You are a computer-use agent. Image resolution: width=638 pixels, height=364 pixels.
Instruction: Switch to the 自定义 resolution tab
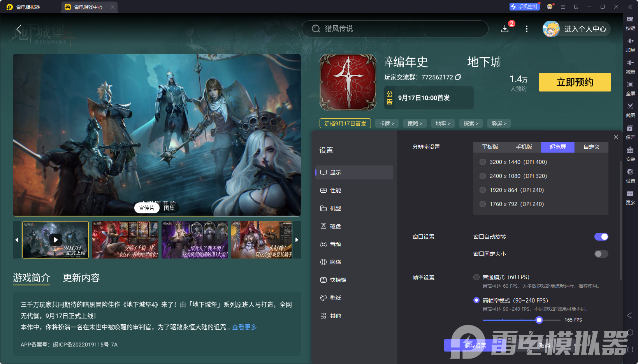click(592, 147)
